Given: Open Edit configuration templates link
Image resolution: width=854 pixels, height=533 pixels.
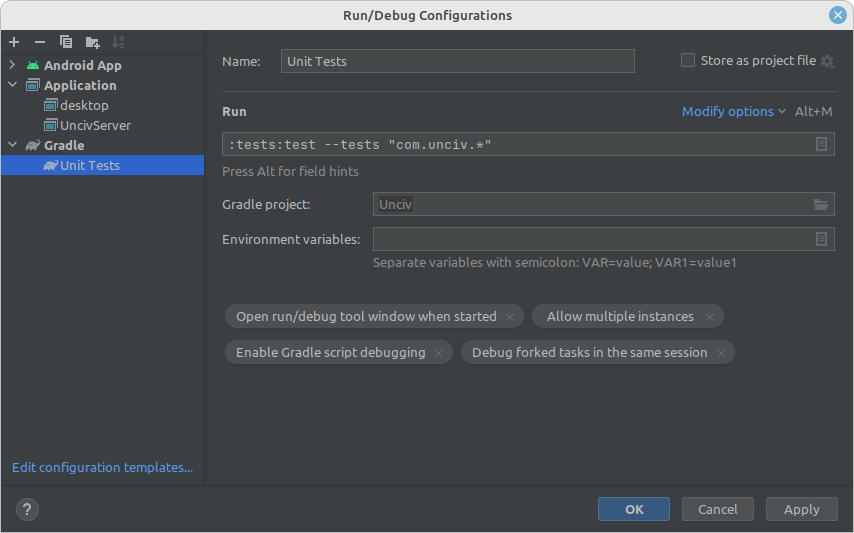Looking at the screenshot, I should click(x=102, y=467).
